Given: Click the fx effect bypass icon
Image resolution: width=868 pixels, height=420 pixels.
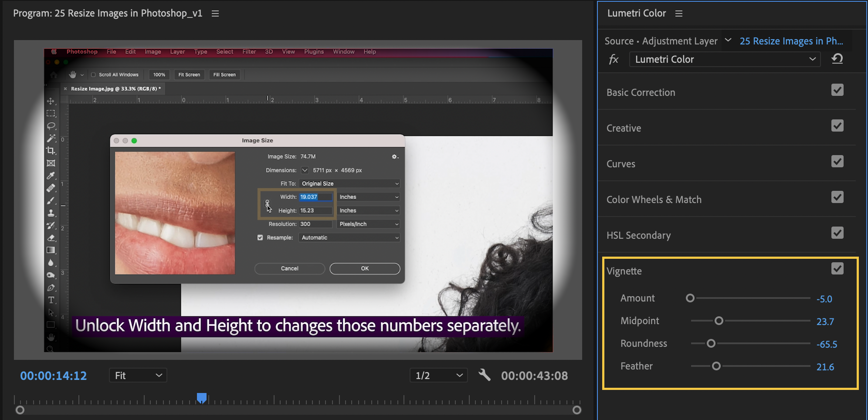Looking at the screenshot, I should (x=614, y=59).
